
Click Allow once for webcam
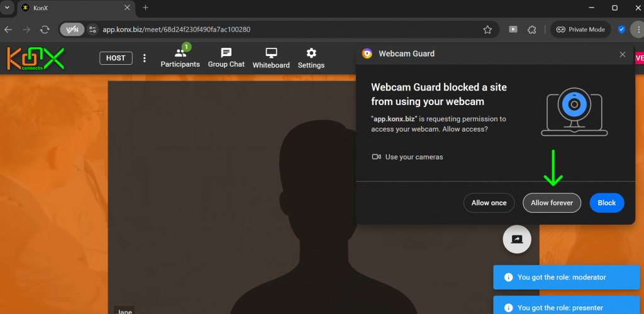click(x=489, y=203)
